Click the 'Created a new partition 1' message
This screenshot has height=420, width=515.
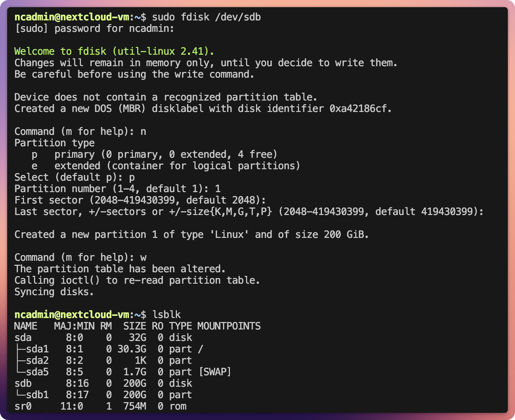click(191, 235)
